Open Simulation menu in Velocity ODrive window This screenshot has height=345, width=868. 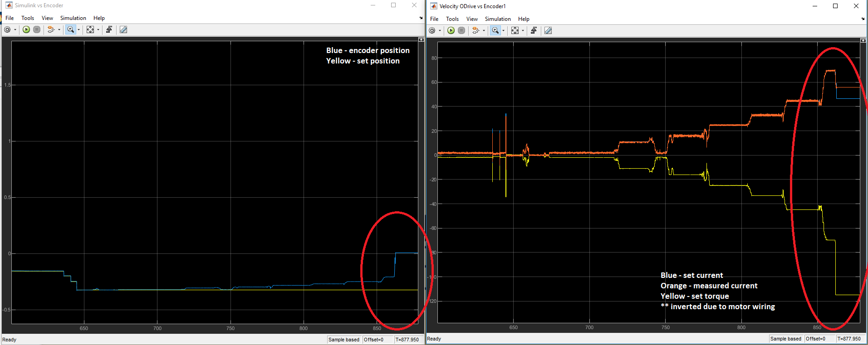[498, 19]
